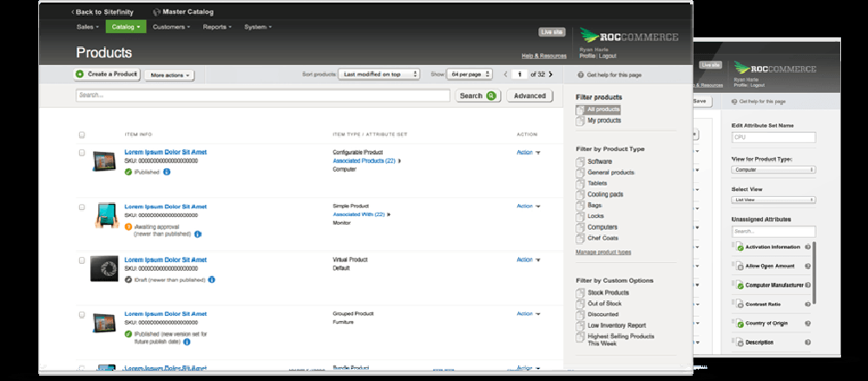Click the green plus icon on Create a Product
The height and width of the screenshot is (381, 868).
pyautogui.click(x=80, y=75)
